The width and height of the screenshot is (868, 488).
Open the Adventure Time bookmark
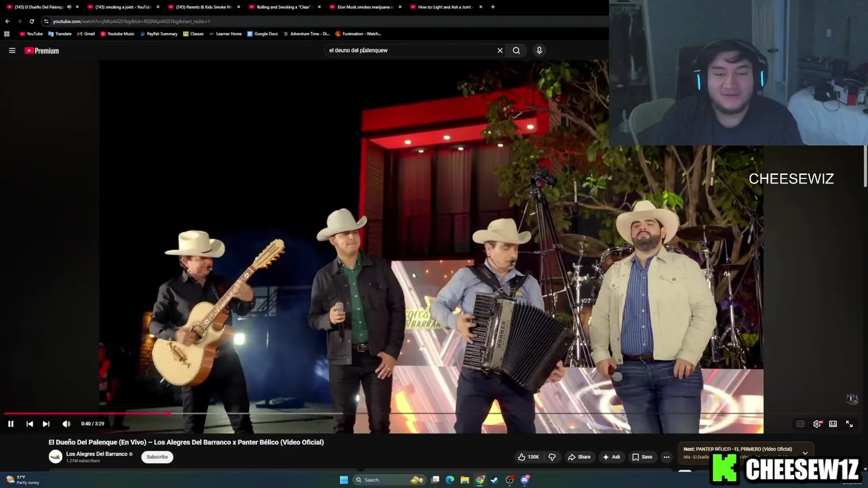(x=307, y=34)
